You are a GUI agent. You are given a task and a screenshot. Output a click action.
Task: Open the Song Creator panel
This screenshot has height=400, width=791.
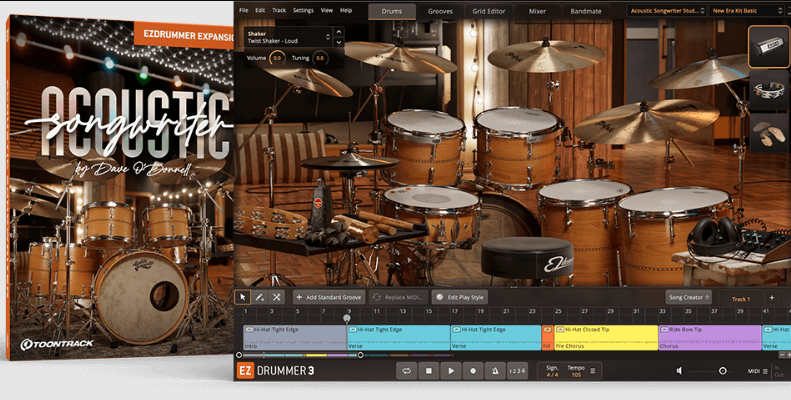click(x=689, y=298)
